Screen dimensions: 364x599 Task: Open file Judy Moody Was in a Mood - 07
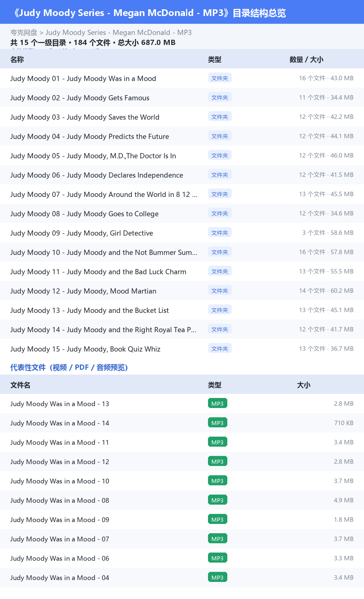[60, 539]
